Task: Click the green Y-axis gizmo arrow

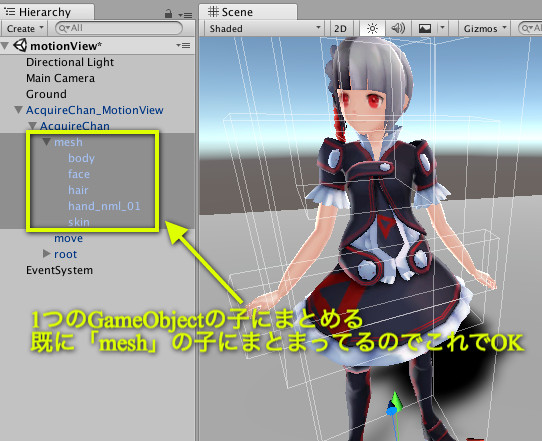Action: coord(397,401)
